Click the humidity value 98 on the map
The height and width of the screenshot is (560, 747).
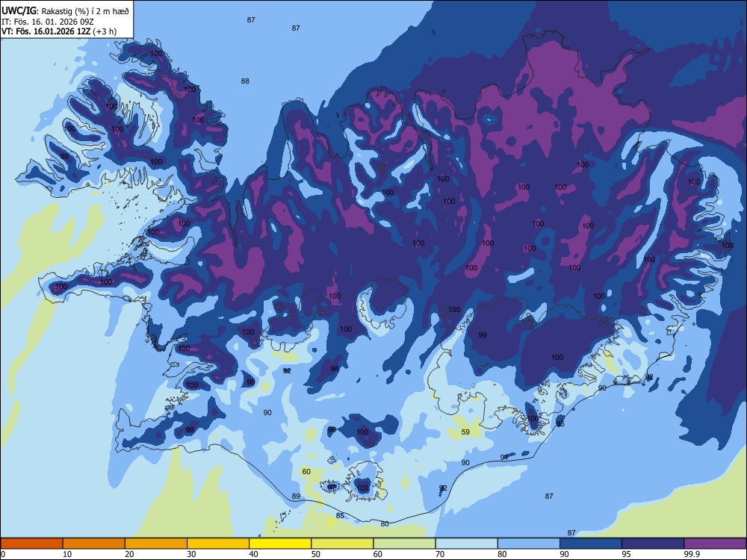(335, 369)
